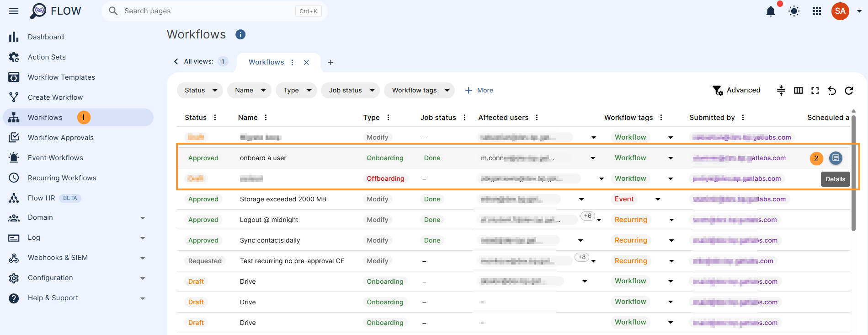Open Name column menu
The image size is (868, 335).
tap(266, 118)
